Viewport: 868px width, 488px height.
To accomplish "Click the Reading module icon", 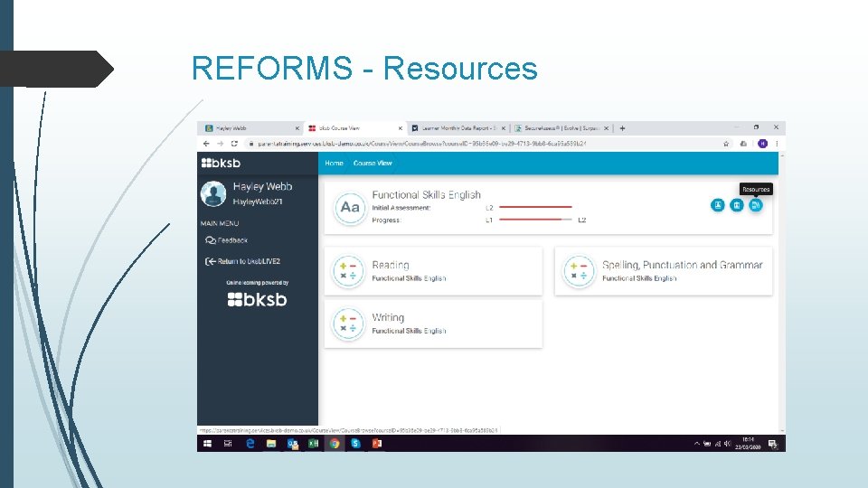I will pyautogui.click(x=348, y=270).
